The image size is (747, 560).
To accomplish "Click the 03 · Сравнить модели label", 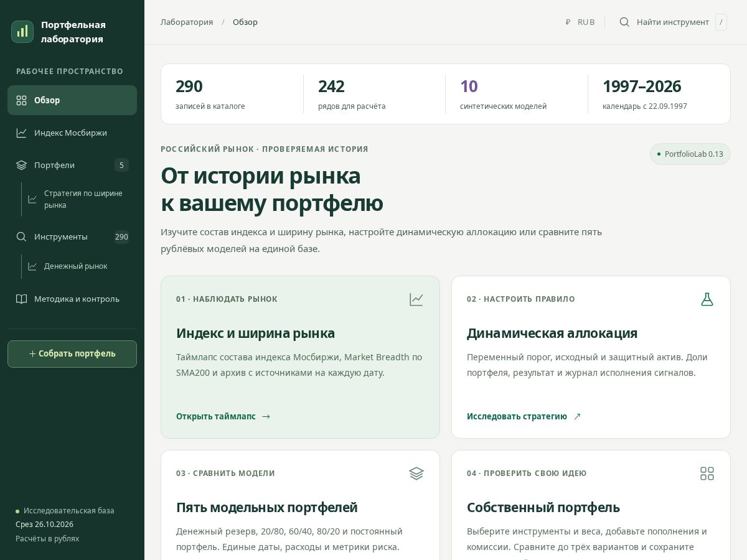I will click(x=225, y=474).
